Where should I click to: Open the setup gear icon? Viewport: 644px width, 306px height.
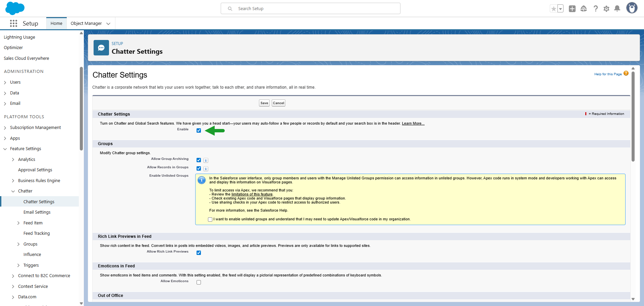coord(606,9)
